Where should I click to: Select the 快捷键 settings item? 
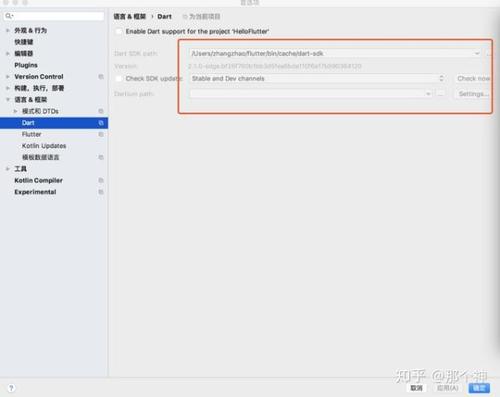tap(24, 42)
